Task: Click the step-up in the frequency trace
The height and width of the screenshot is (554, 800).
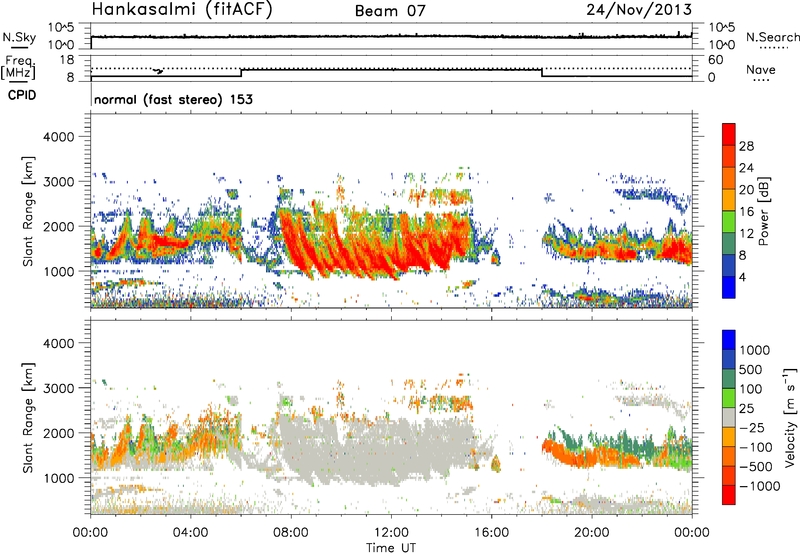Action: click(241, 73)
